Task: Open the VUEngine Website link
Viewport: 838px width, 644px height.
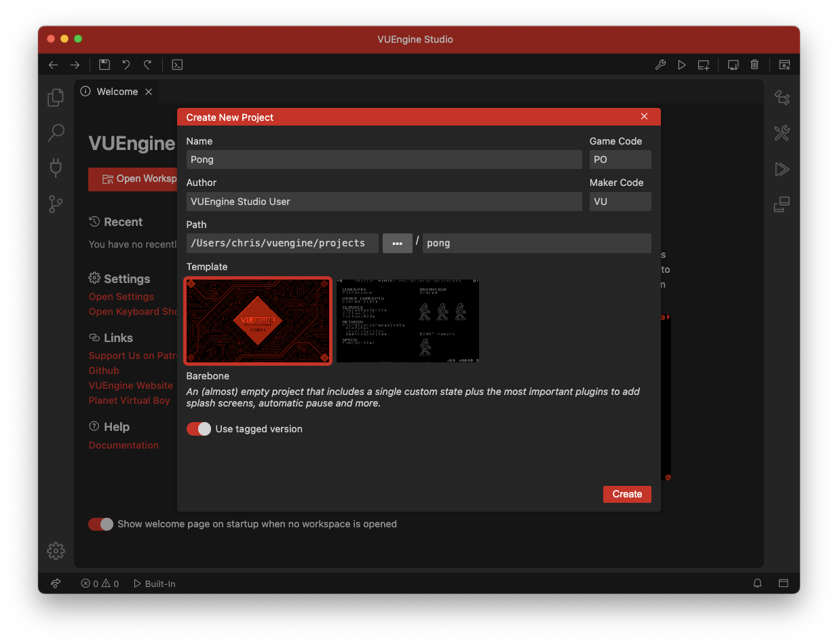Action: 131,385
